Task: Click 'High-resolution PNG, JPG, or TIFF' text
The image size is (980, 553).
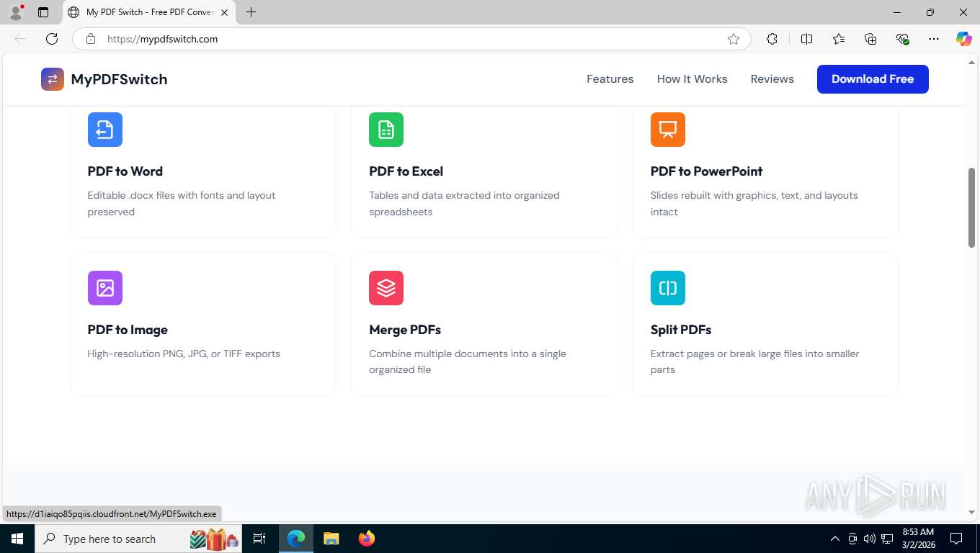Action: (x=184, y=354)
